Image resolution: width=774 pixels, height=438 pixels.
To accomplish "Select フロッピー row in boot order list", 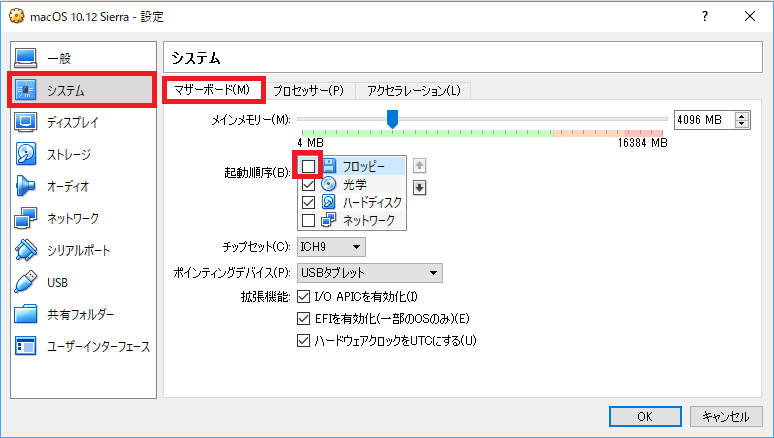I will click(352, 166).
